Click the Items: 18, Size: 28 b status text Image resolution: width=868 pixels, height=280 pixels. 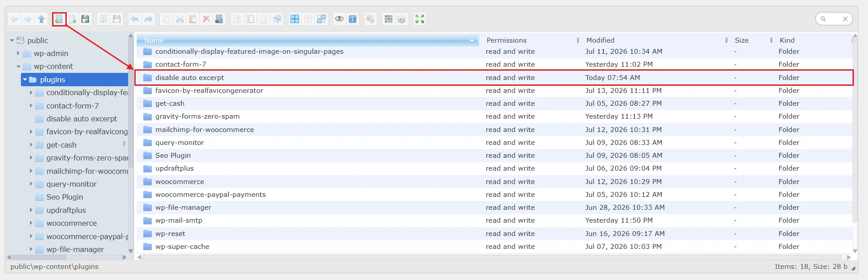pos(811,267)
